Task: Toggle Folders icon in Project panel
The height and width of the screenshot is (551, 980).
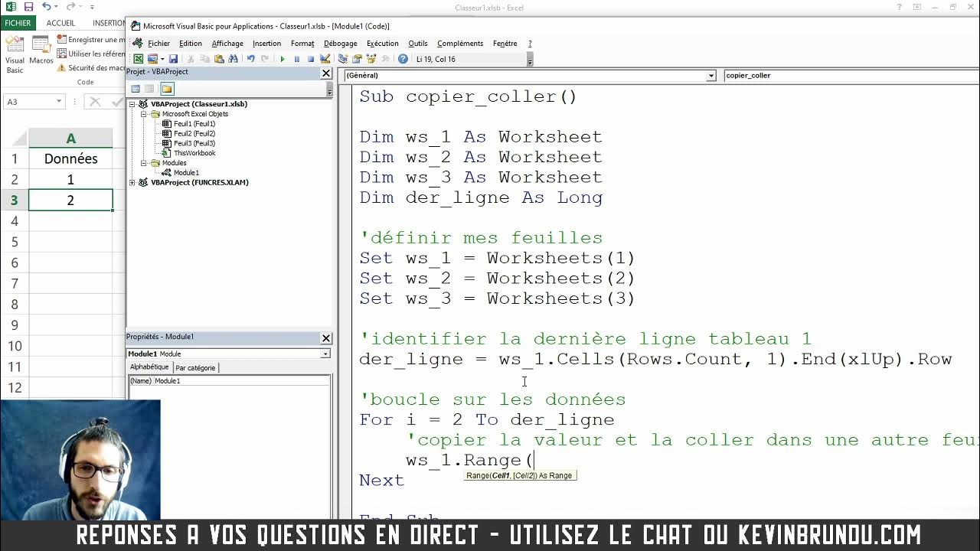Action: click(x=167, y=89)
